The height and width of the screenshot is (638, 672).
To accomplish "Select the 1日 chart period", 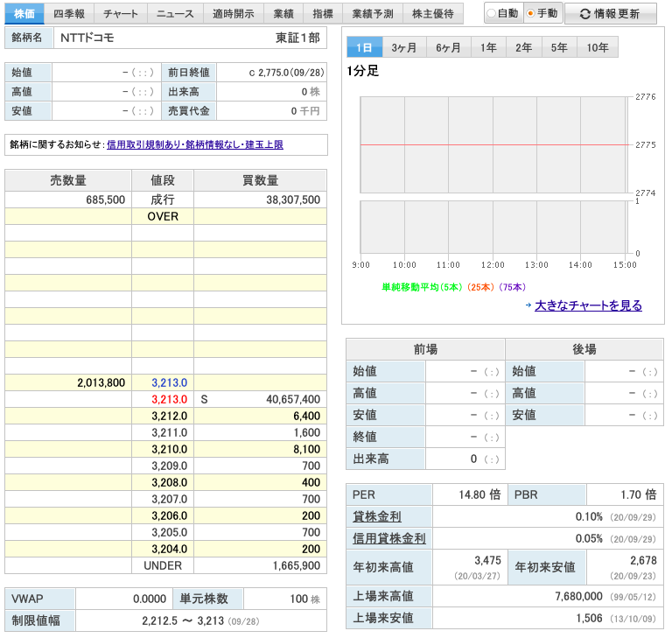I will (364, 47).
